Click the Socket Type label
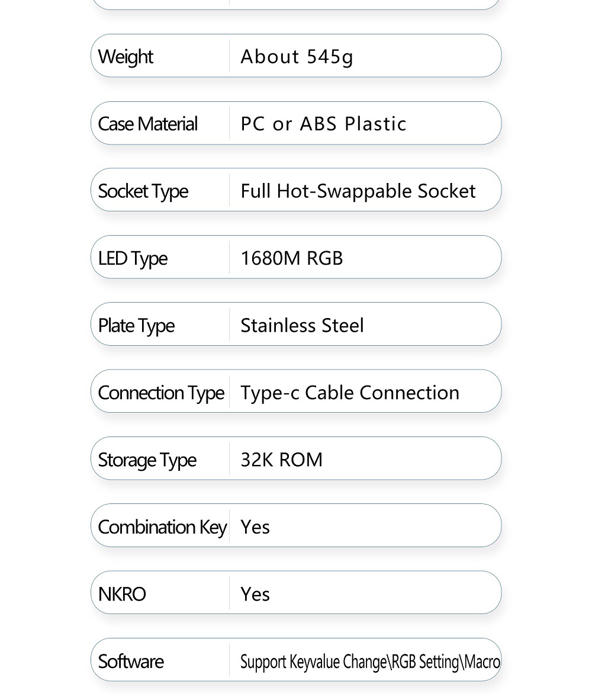This screenshot has height=700, width=592. pyautogui.click(x=143, y=191)
